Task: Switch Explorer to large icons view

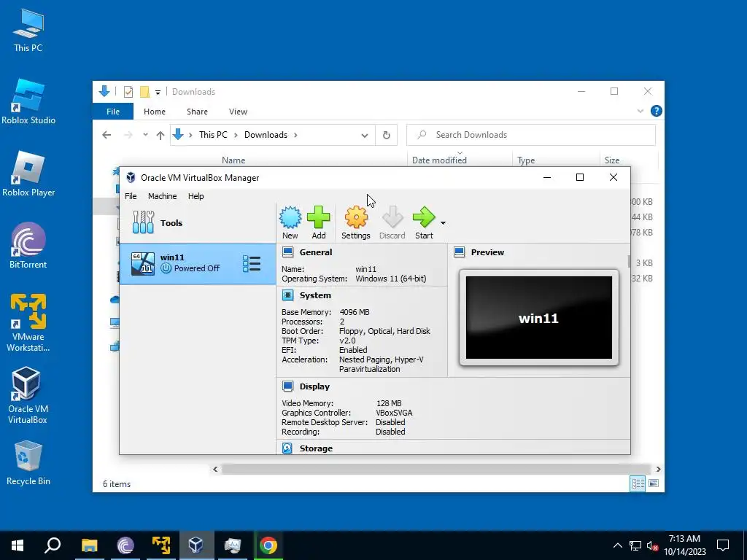Action: pyautogui.click(x=654, y=484)
